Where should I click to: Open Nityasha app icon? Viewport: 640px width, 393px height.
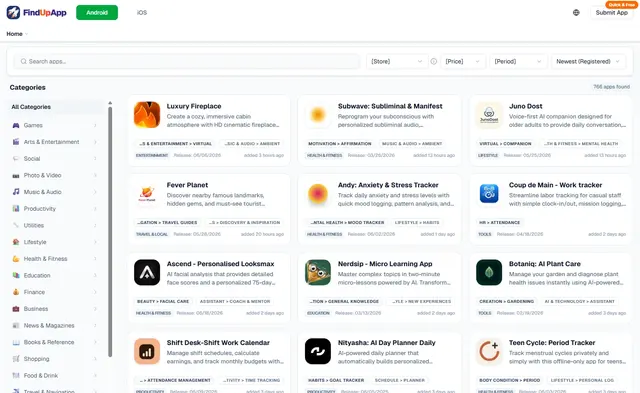pos(318,351)
